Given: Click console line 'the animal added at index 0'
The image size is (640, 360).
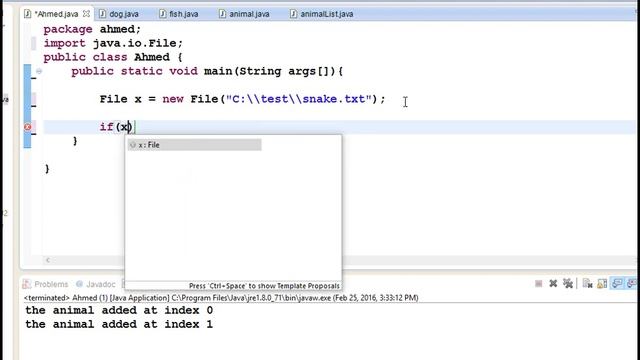Looking at the screenshot, I should [119, 311].
